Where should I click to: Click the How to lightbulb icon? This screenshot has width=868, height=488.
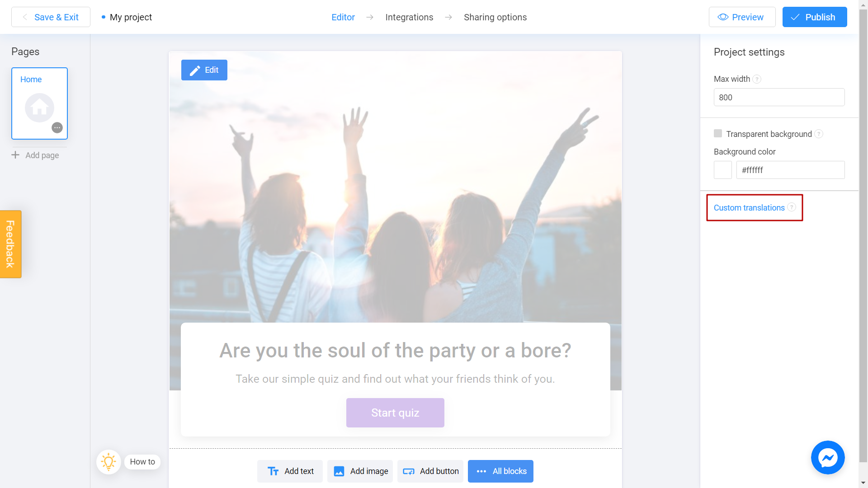[108, 461]
